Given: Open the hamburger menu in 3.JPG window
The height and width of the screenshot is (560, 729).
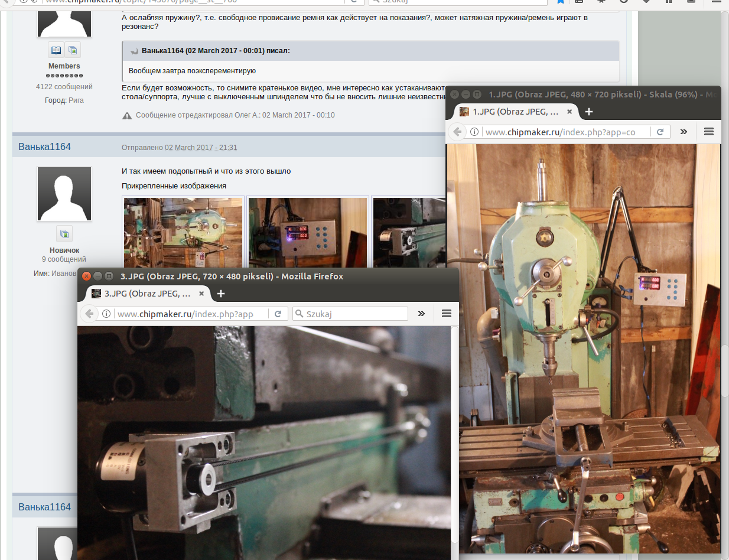Looking at the screenshot, I should click(x=447, y=314).
